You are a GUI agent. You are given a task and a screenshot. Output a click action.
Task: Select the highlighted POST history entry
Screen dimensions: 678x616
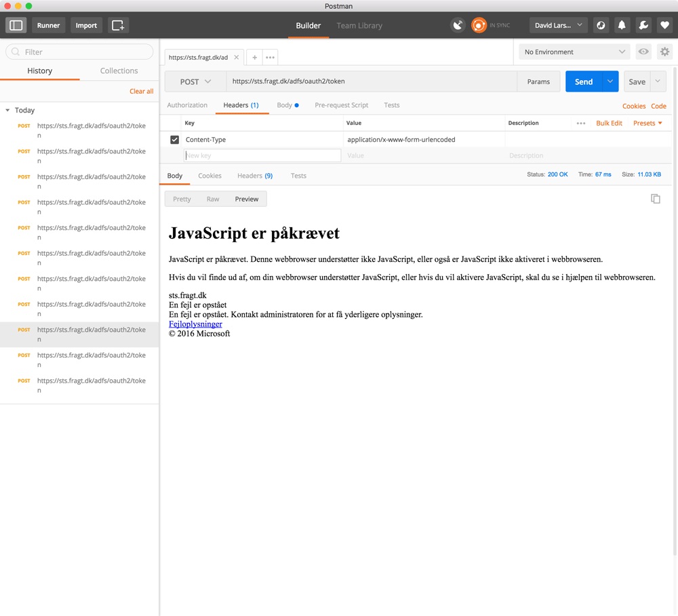(79, 334)
